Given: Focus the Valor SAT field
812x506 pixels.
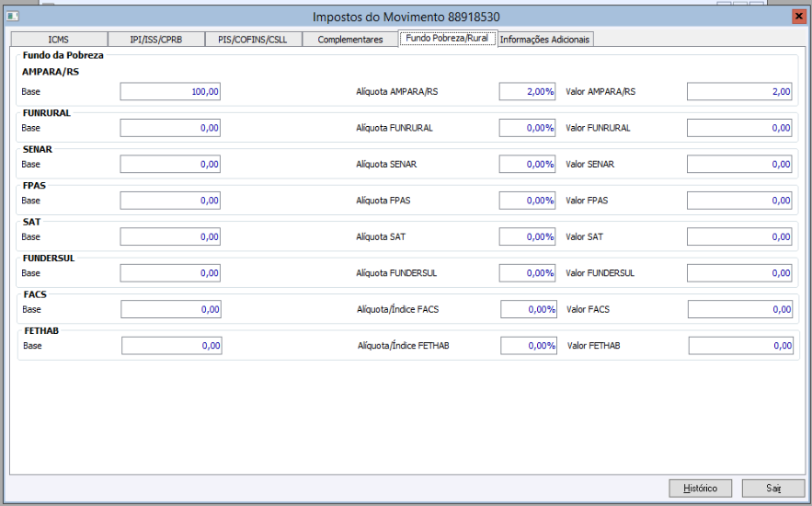Looking at the screenshot, I should pyautogui.click(x=739, y=236).
